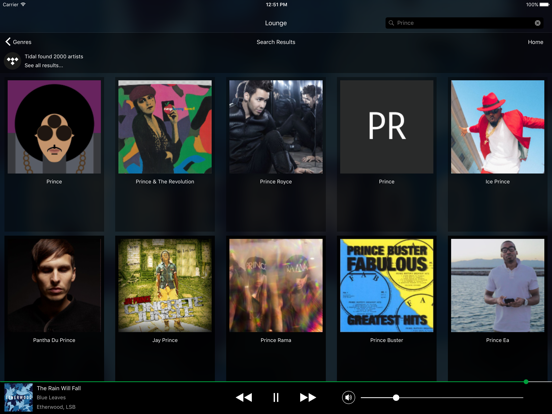Open Ice Prince artist artwork
Screen dimensions: 552x414
[x=497, y=127]
